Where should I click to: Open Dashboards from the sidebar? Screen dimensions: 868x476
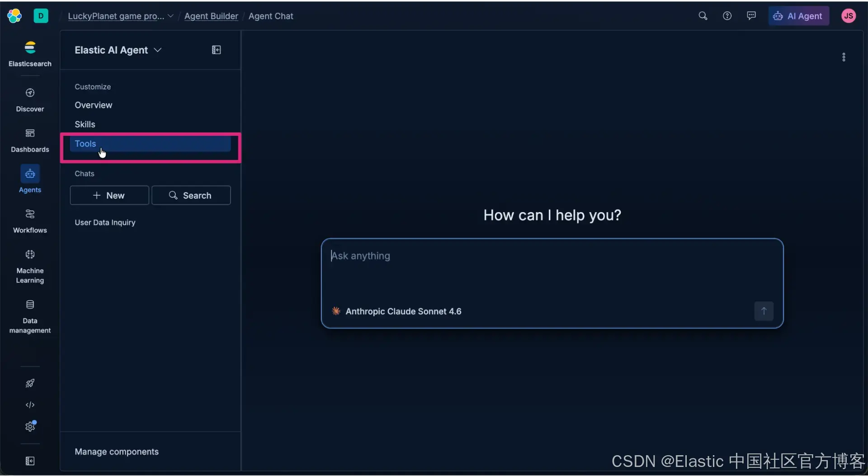30,140
